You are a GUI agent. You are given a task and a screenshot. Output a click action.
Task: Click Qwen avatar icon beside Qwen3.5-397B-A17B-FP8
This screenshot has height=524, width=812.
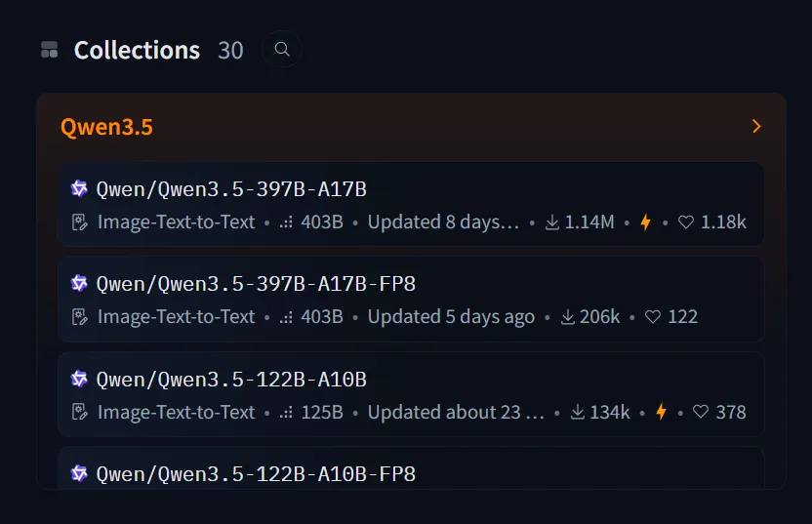[79, 284]
